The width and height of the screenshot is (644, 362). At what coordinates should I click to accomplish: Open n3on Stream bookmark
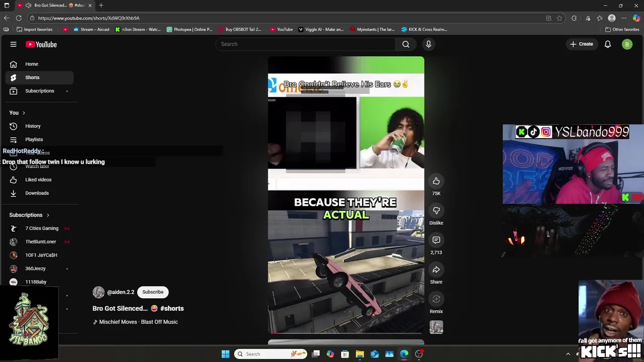[x=138, y=29]
